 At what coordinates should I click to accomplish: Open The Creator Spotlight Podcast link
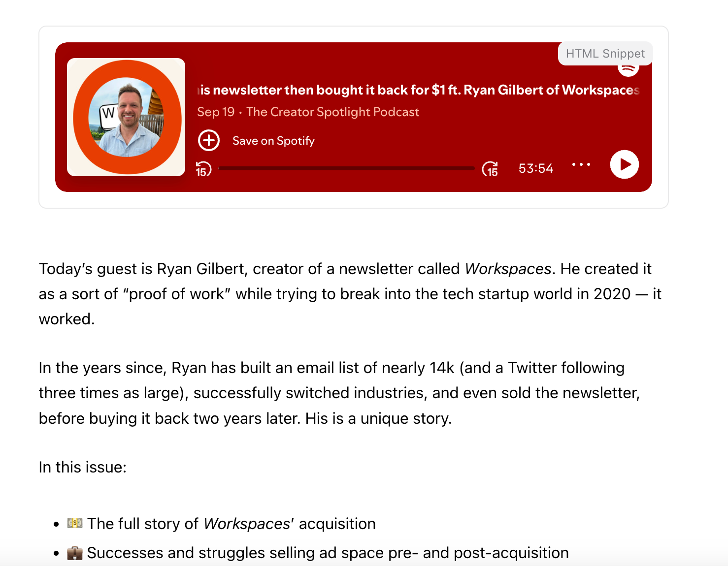(332, 112)
